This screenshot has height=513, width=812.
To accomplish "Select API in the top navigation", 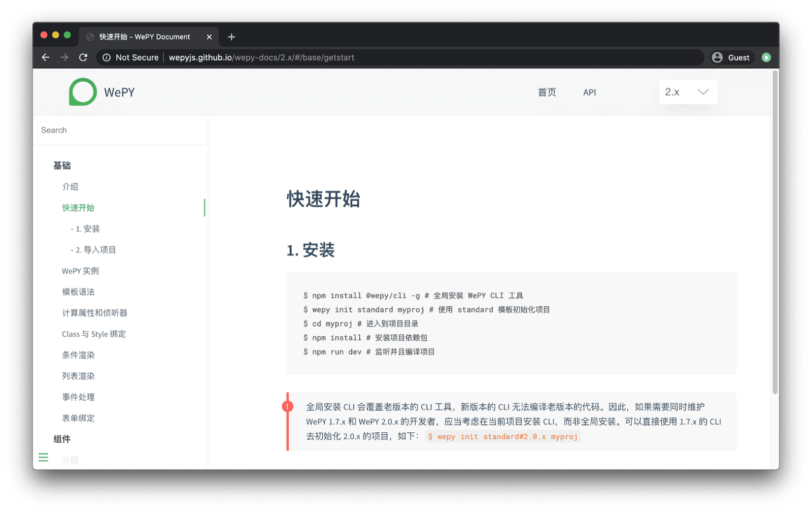I will point(589,92).
